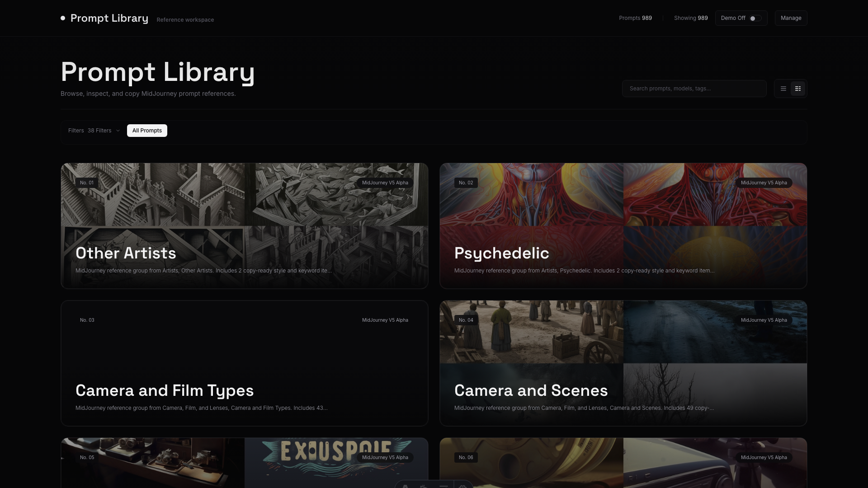Click the Psychedelic description text
The width and height of the screenshot is (868, 488).
pos(584,271)
